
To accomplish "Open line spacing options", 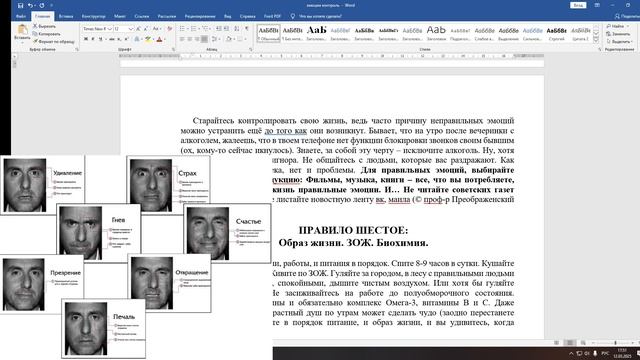I will (x=215, y=39).
